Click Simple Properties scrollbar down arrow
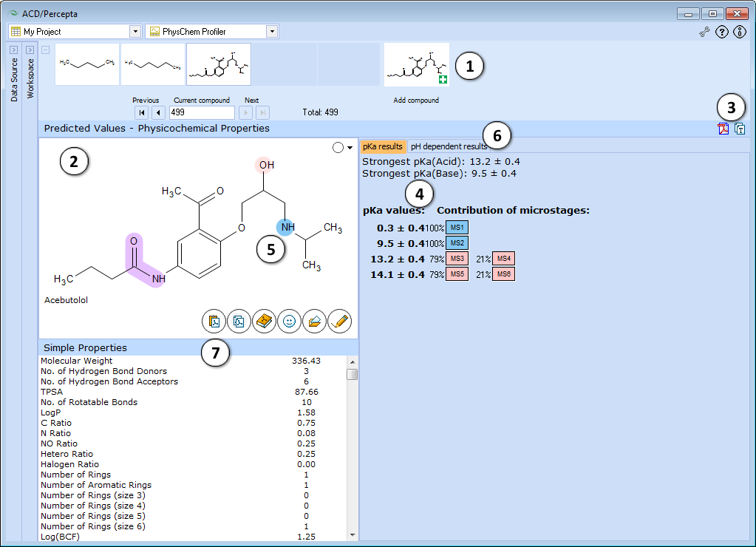The width and height of the screenshot is (756, 547). (x=353, y=535)
